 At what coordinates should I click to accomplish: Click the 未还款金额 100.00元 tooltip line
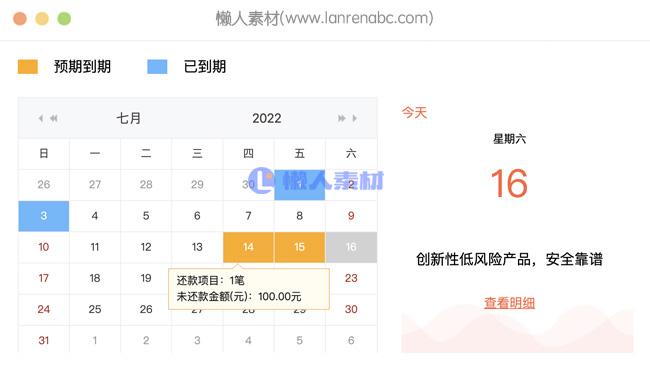pos(239,296)
